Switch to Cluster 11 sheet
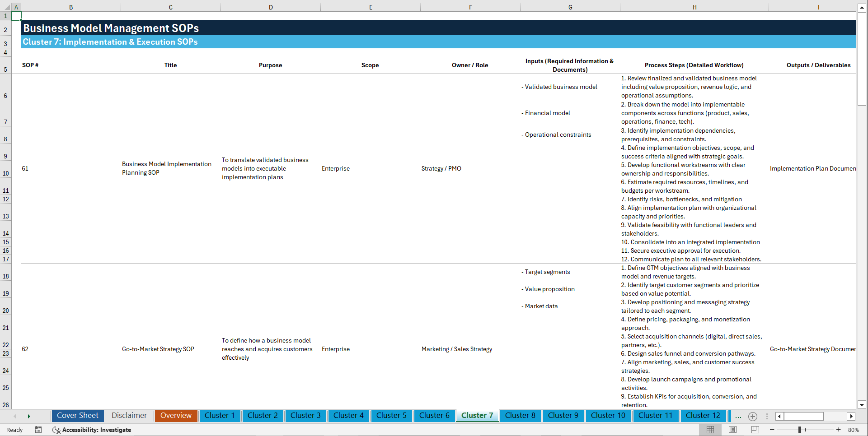 [655, 416]
